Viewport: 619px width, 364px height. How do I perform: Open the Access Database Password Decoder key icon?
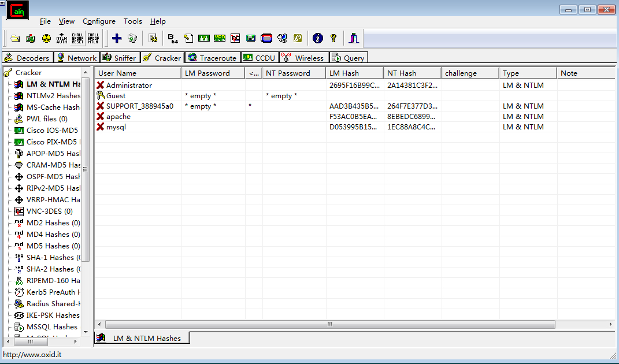tap(188, 38)
